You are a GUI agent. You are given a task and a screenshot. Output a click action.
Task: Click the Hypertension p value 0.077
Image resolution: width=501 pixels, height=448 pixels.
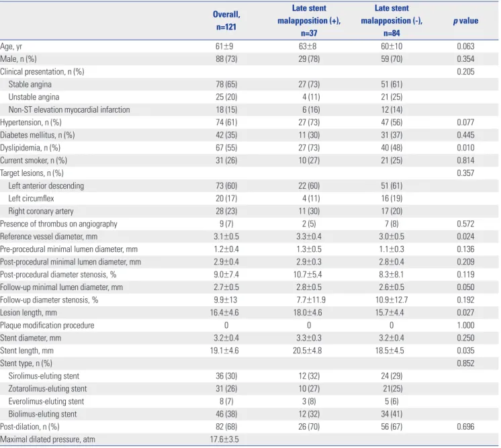click(x=465, y=122)
